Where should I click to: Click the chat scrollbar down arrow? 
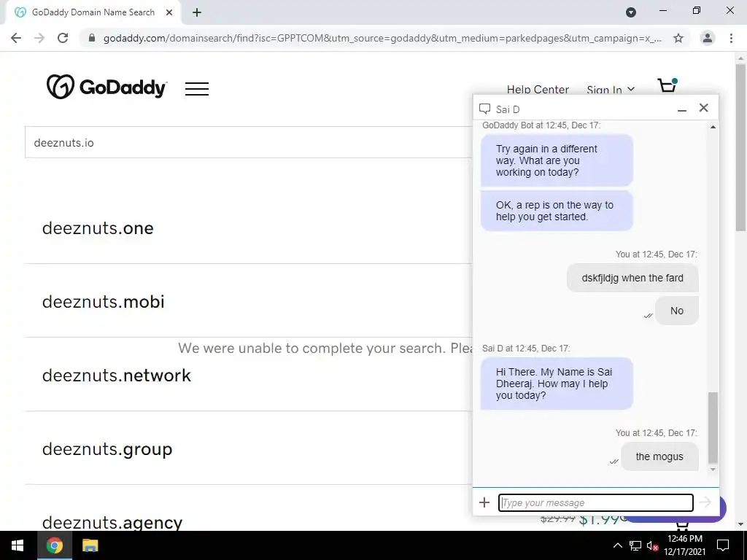(713, 470)
